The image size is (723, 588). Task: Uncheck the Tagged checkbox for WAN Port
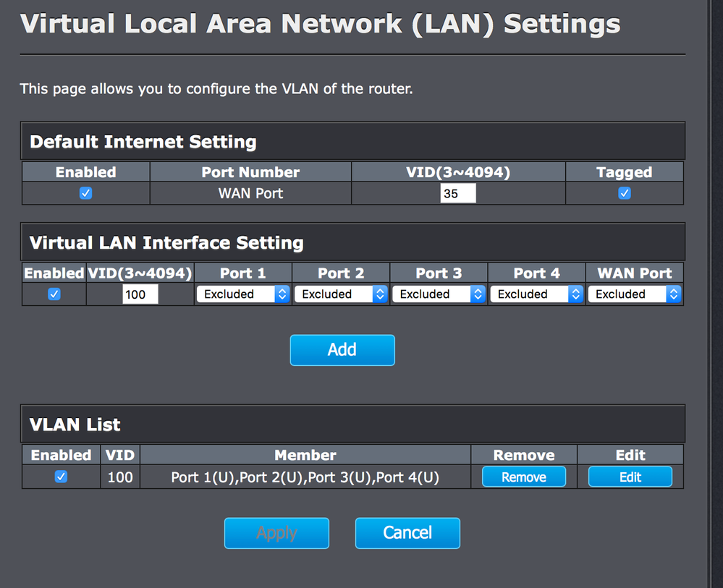click(625, 193)
